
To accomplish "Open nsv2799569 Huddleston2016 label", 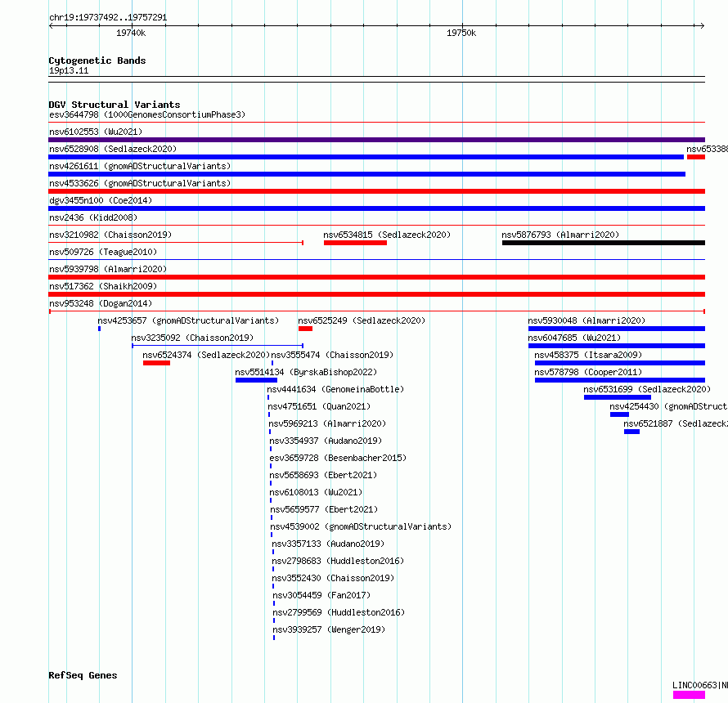I will pos(339,612).
